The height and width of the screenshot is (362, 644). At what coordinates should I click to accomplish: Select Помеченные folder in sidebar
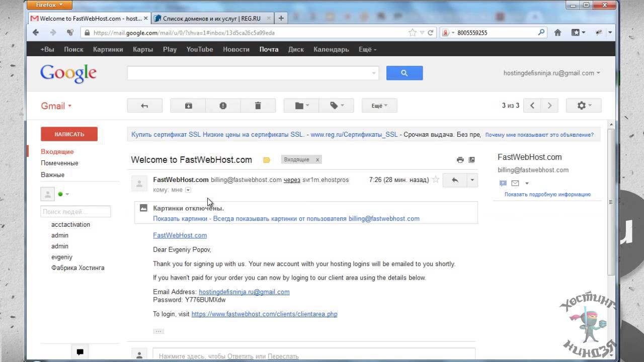tap(59, 163)
